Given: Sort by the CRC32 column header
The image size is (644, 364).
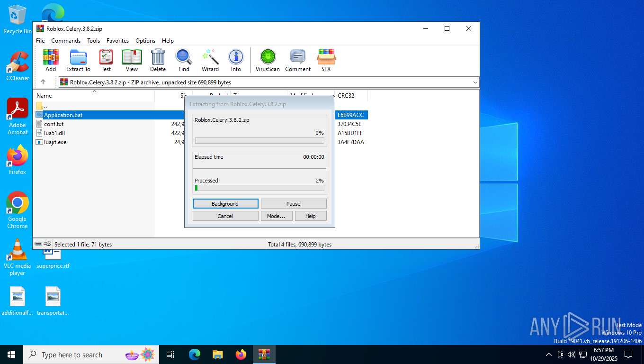Looking at the screenshot, I should tap(351, 95).
